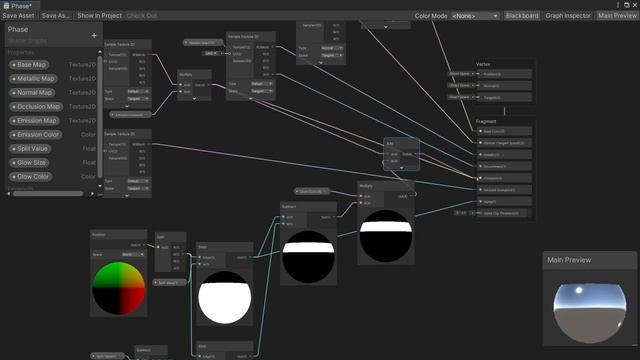The image size is (640, 360).
Task: Toggle the Graph Inspector panel
Action: (x=568, y=16)
